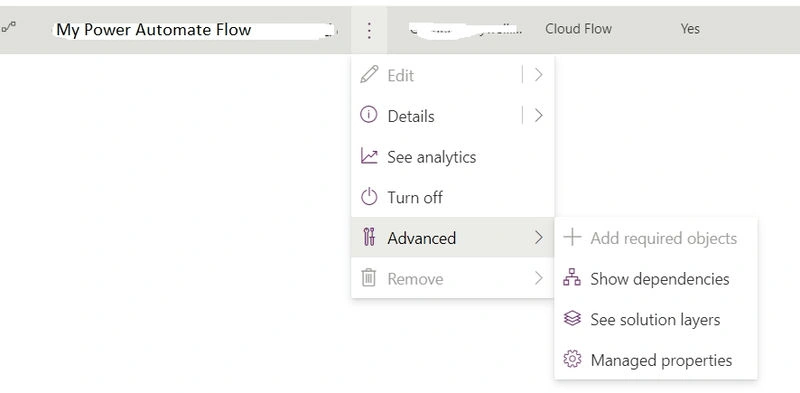
Task: Click the tools icon beside Advanced
Action: [x=369, y=237]
